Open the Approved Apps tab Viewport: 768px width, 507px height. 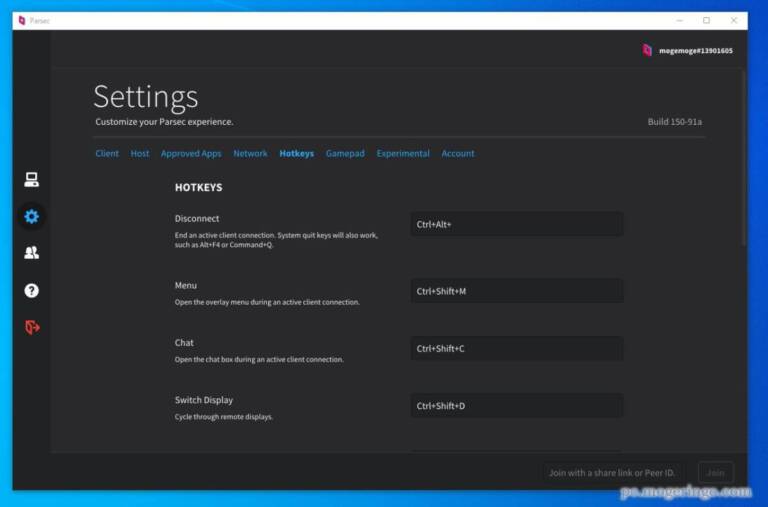pos(191,154)
